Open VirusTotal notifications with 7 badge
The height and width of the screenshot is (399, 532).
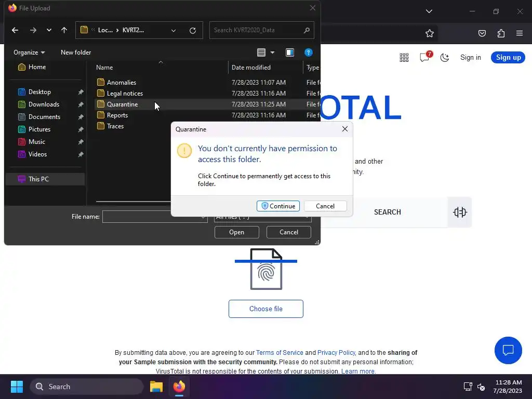(425, 57)
